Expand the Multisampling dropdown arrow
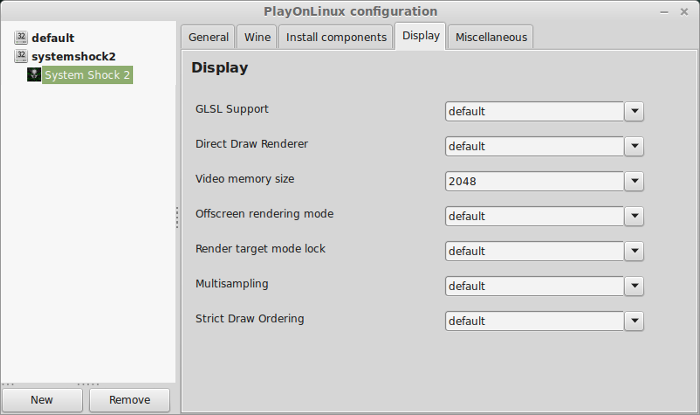The image size is (700, 415). click(634, 286)
